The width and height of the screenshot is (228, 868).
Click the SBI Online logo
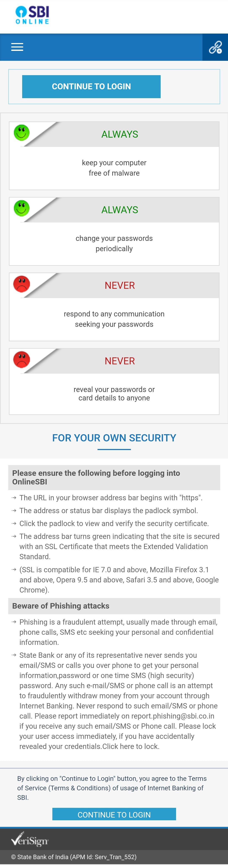[x=32, y=15]
